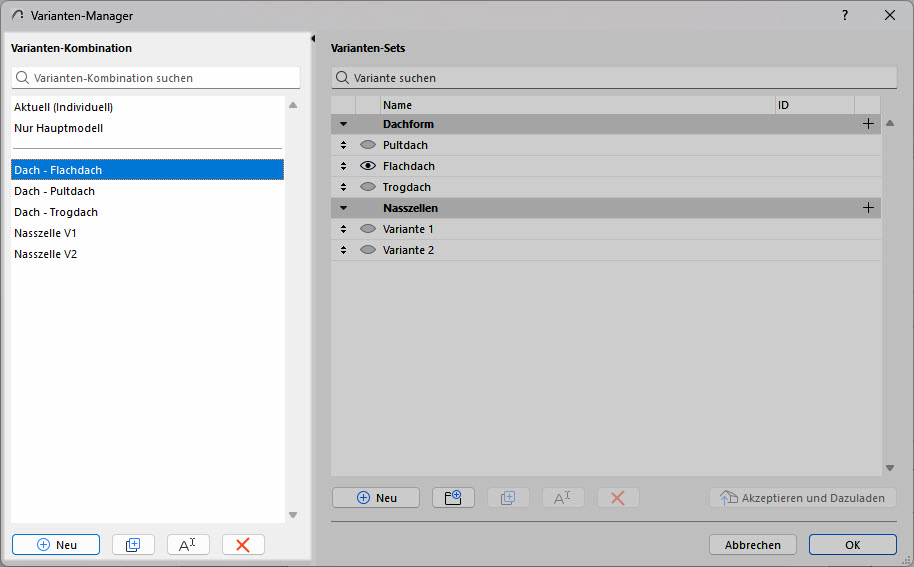
Task: Click rename combination icon in left panel
Action: [188, 545]
